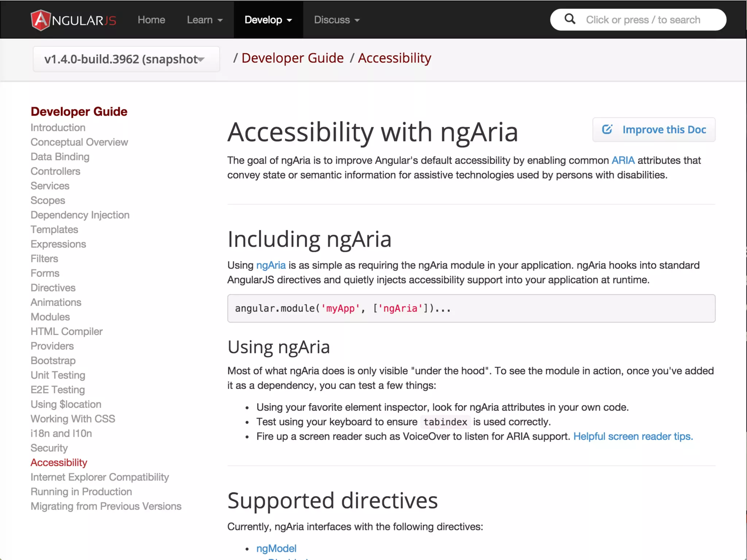Select Dependency Injection in the sidebar
The width and height of the screenshot is (747, 560).
tap(80, 215)
